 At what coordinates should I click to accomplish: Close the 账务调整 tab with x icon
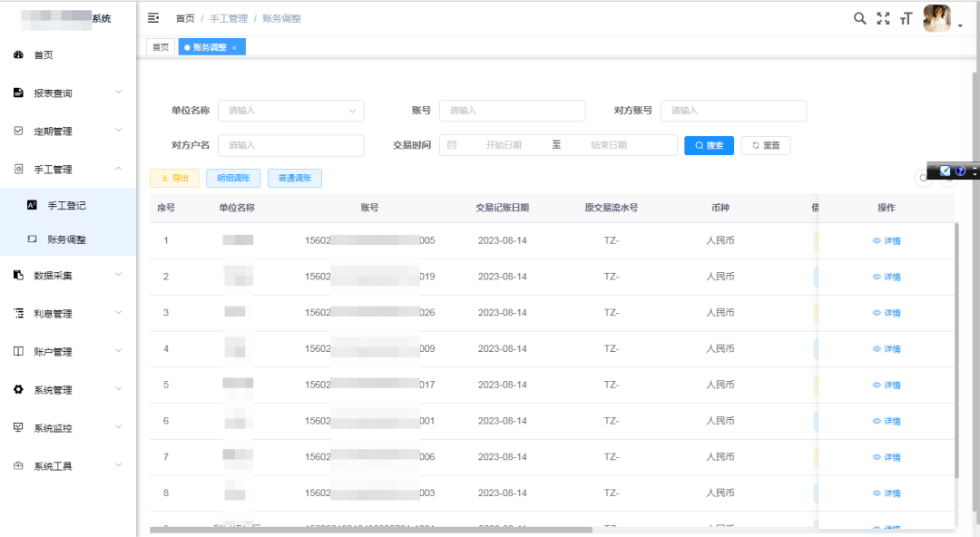click(234, 48)
